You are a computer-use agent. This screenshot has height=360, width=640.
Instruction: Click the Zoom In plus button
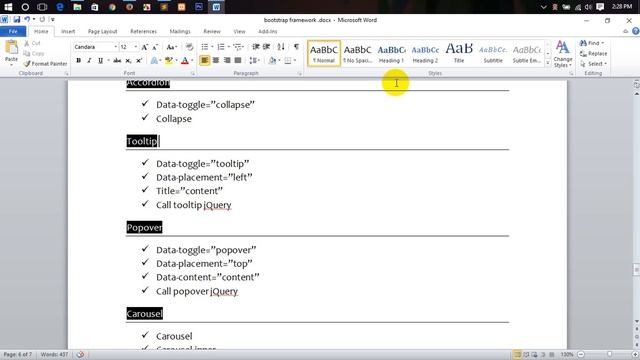[635, 354]
